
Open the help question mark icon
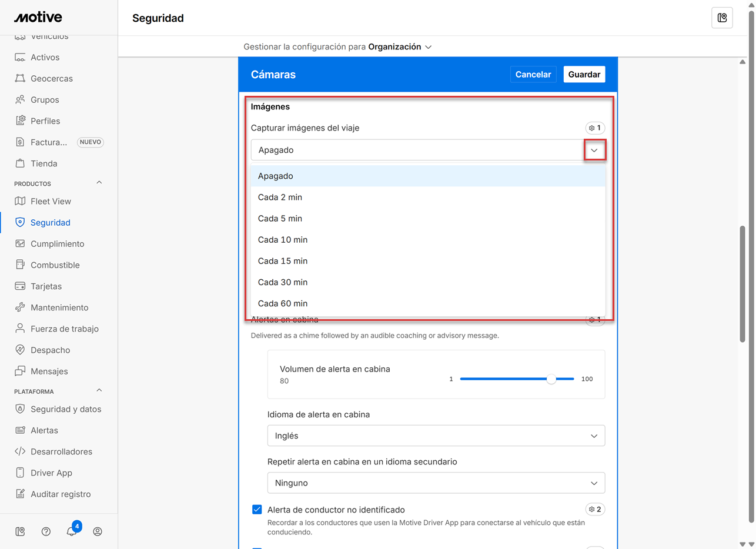point(46,531)
